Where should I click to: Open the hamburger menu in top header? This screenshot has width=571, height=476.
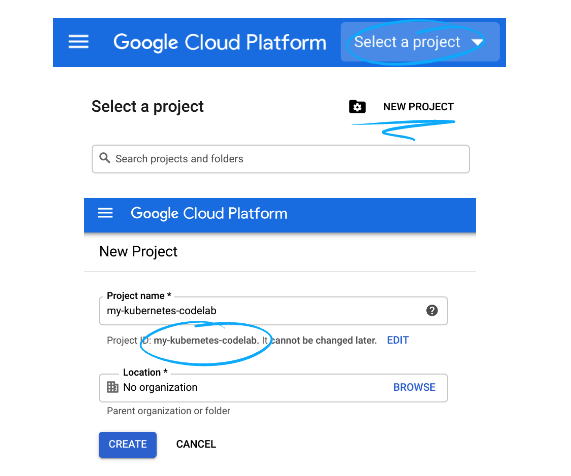(x=79, y=42)
